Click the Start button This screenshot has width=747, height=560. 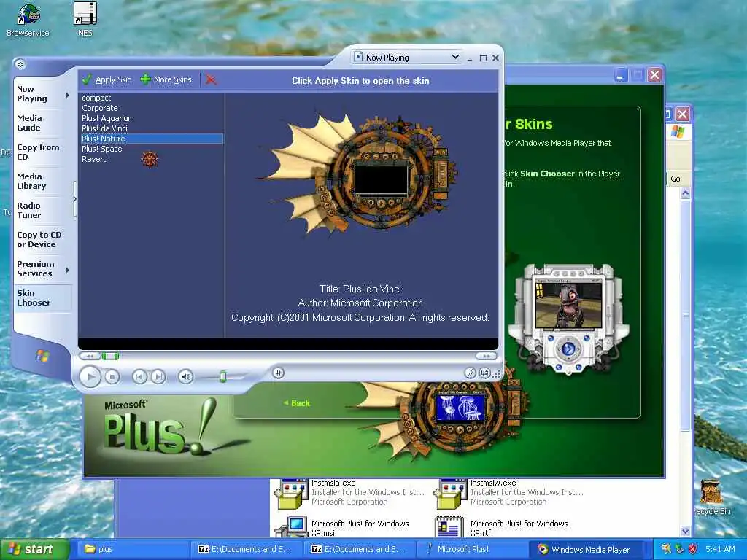click(34, 549)
